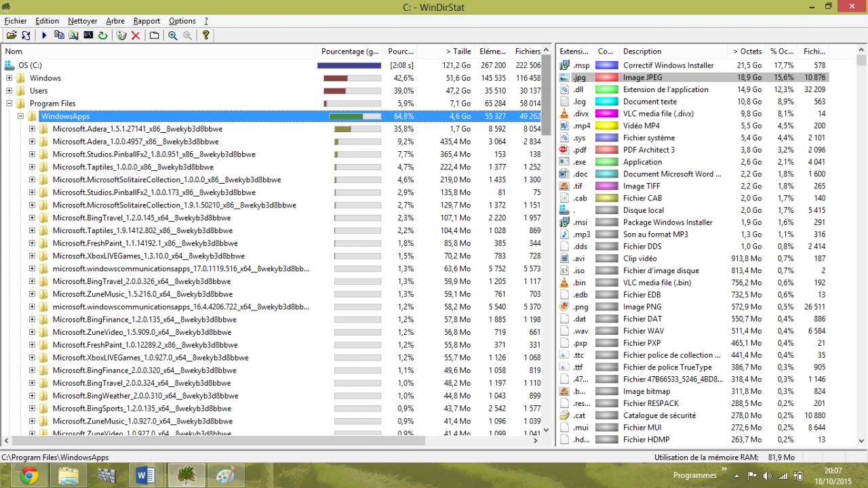Click the red X permanent delete icon

(136, 35)
